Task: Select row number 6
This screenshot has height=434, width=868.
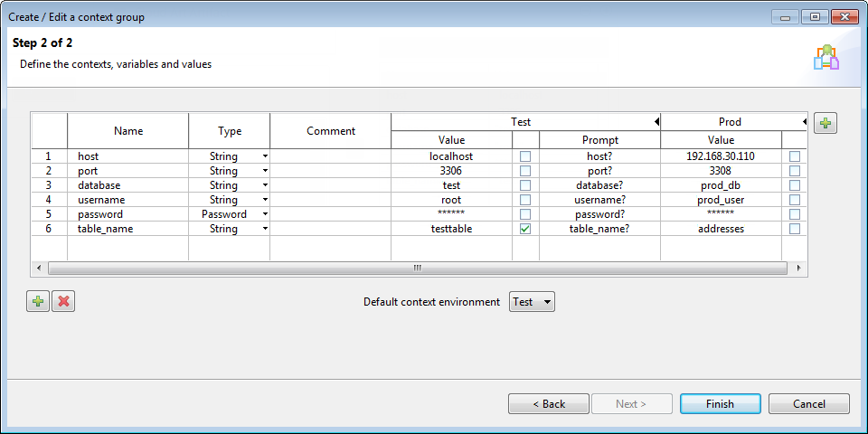Action: pos(49,229)
